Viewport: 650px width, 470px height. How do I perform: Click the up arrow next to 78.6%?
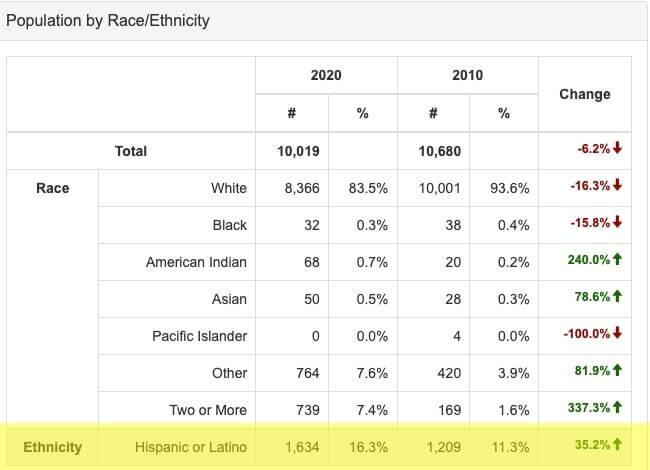618,298
